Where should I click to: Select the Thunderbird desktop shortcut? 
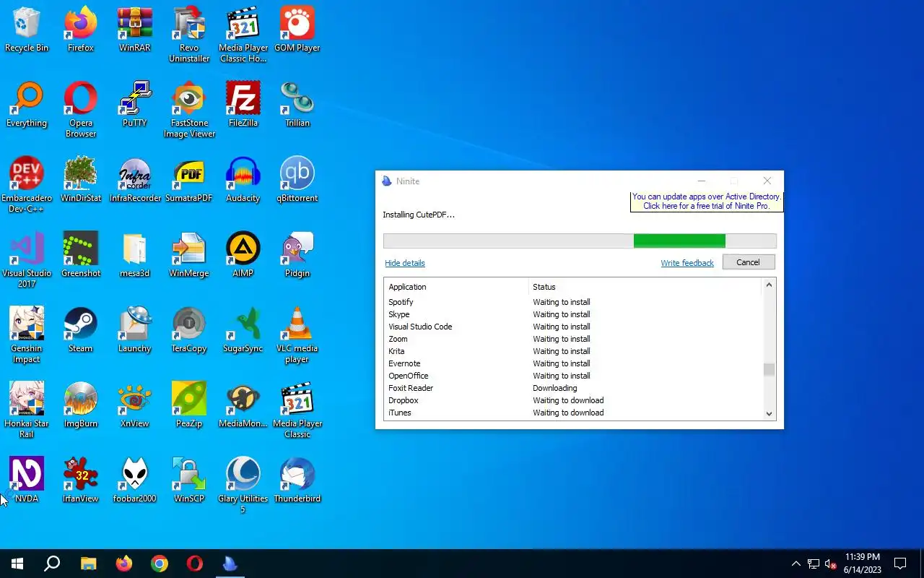297,480
